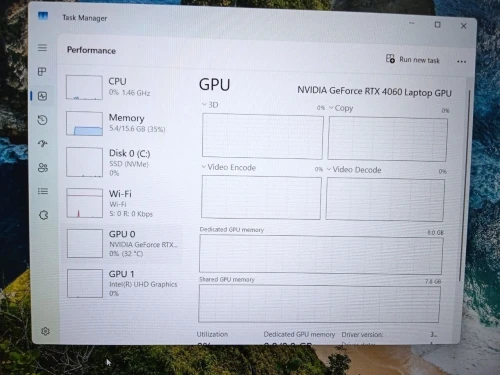Screen dimensions: 500x375
Task: Close the Task Manager window
Action: click(x=463, y=26)
